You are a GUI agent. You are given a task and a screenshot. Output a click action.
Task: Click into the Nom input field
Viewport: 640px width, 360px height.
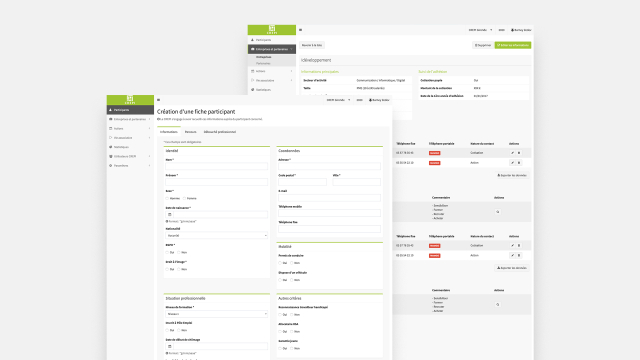(217, 166)
